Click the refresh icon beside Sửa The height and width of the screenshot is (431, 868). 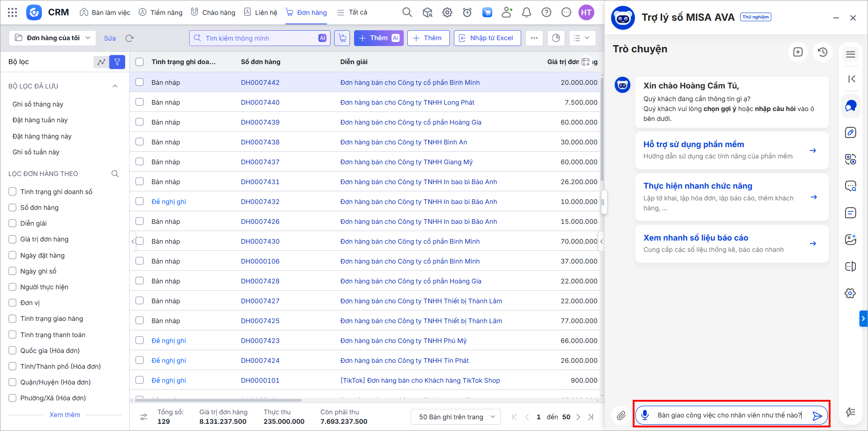[x=130, y=38]
